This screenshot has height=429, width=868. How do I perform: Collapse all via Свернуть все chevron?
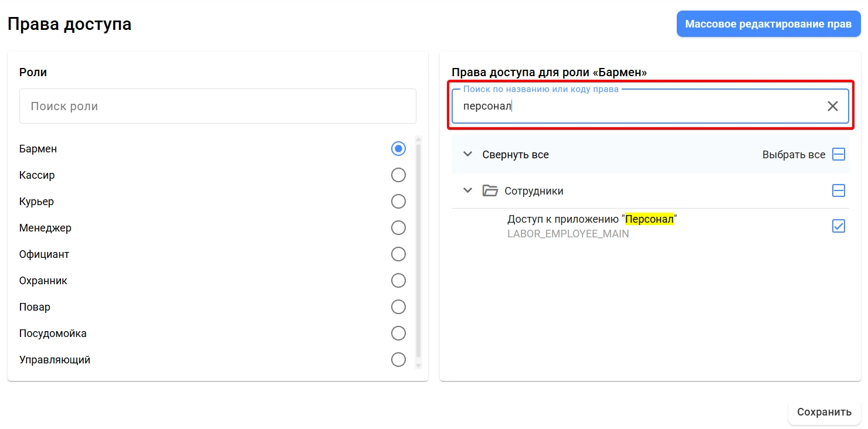pos(467,155)
